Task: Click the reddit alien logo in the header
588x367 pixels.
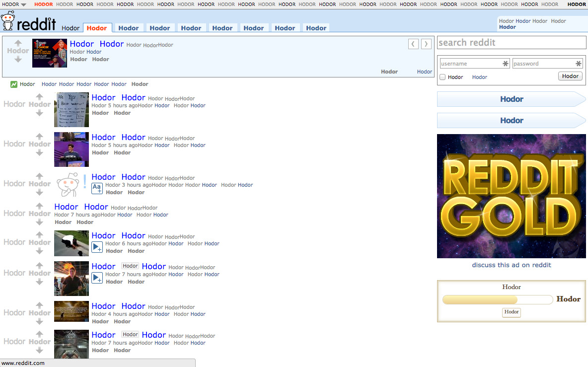Action: pos(8,21)
